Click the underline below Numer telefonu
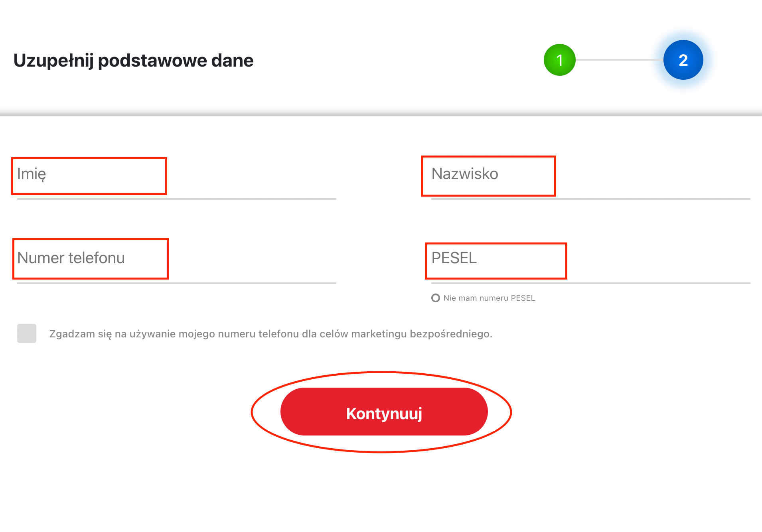The width and height of the screenshot is (762, 532). pyautogui.click(x=176, y=283)
